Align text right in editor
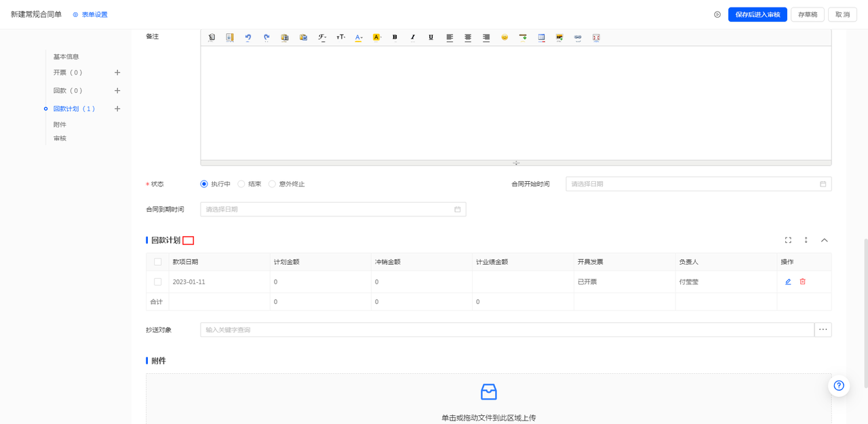Screen dimensions: 868x424 pos(486,37)
